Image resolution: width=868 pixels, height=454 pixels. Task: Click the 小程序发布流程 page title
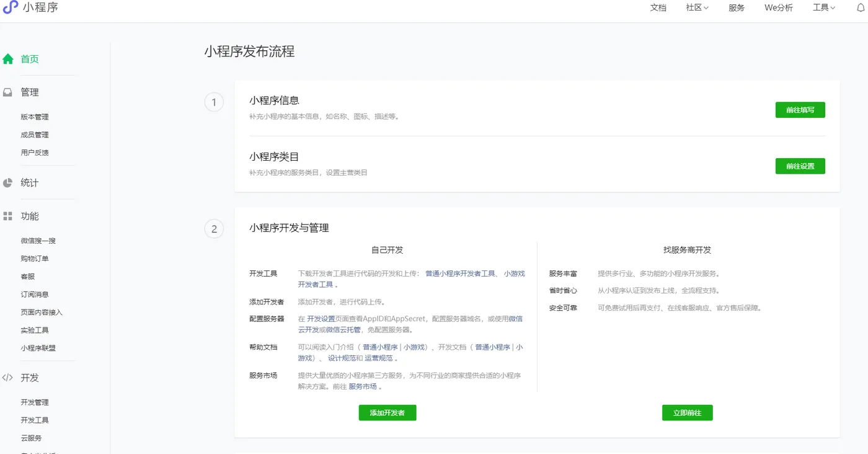click(x=249, y=51)
